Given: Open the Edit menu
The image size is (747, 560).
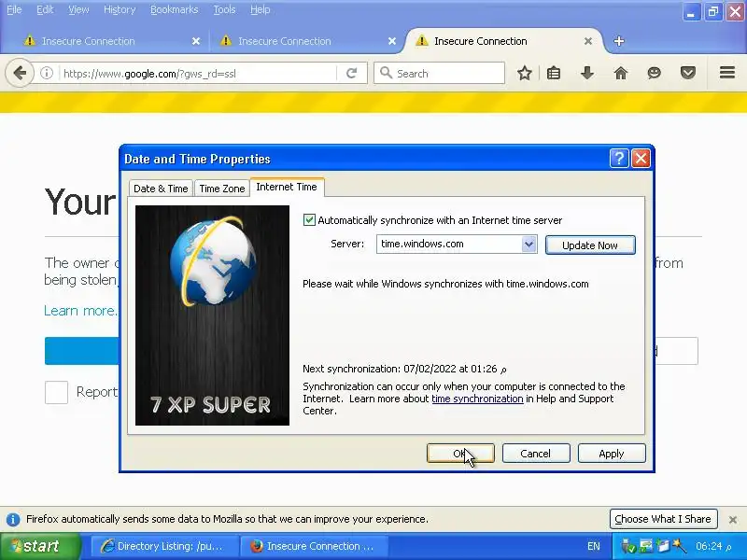Looking at the screenshot, I should [45, 9].
